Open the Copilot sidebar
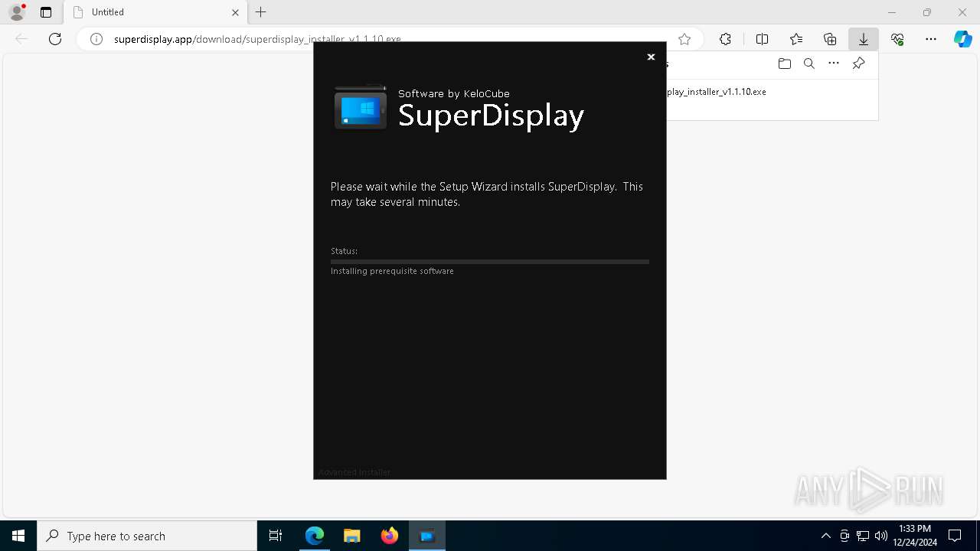 962,39
